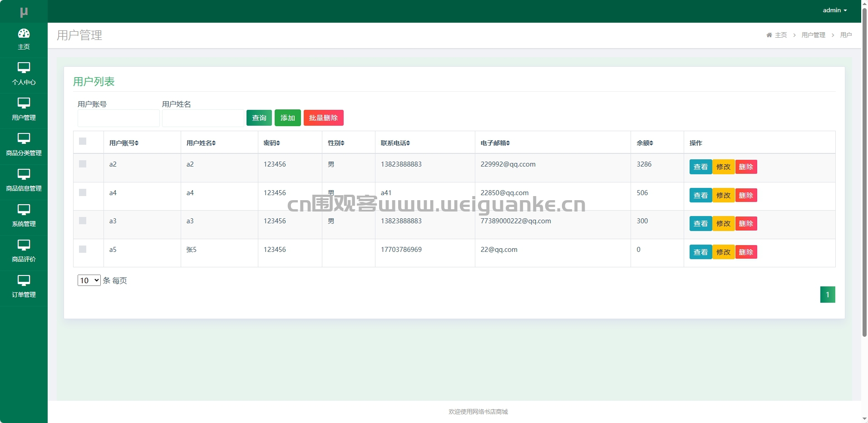868x423 pixels.
Task: Sort table by 联系电话 column arrows
Action: [x=408, y=143]
